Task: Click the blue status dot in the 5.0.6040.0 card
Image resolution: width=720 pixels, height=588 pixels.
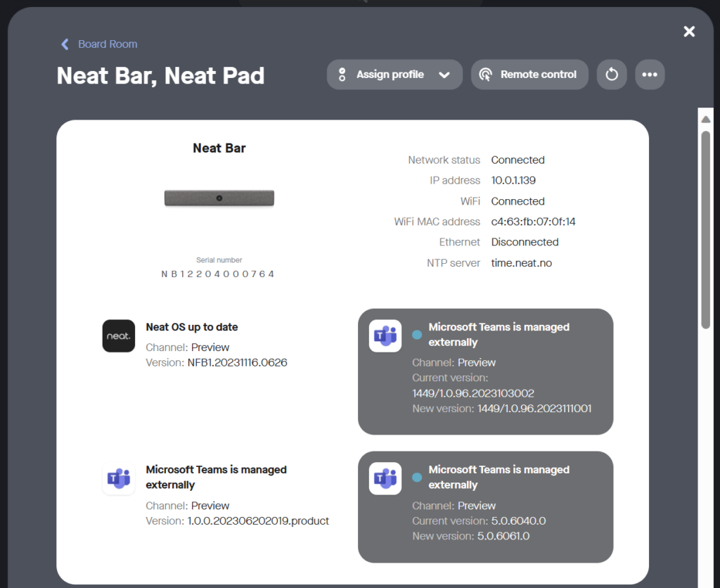Action: click(x=417, y=478)
